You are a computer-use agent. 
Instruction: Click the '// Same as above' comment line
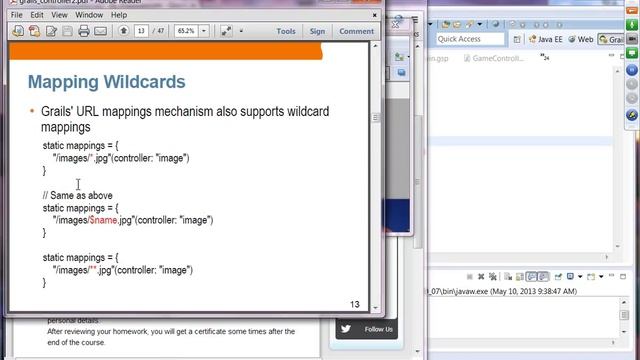(78, 196)
